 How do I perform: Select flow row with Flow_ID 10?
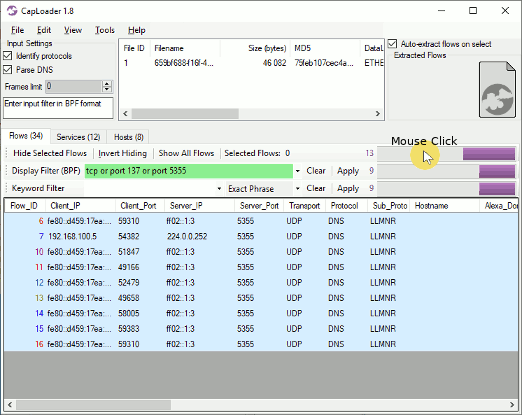(261, 252)
